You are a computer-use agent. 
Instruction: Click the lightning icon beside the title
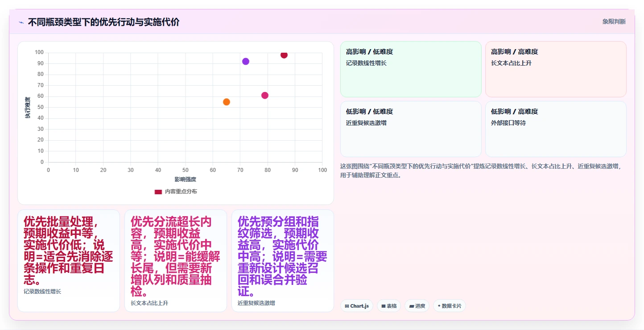click(21, 22)
